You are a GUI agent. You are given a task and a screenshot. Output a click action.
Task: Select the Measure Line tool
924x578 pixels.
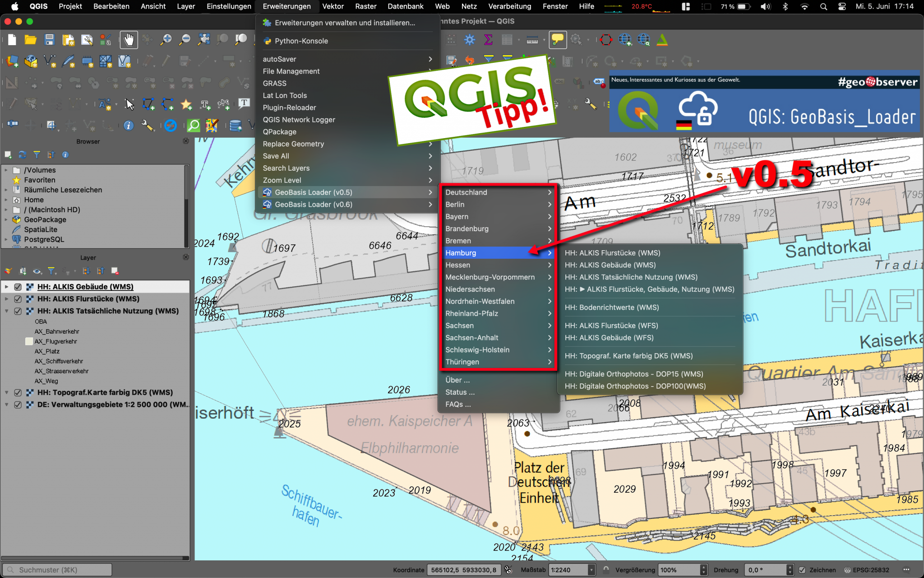pos(532,40)
